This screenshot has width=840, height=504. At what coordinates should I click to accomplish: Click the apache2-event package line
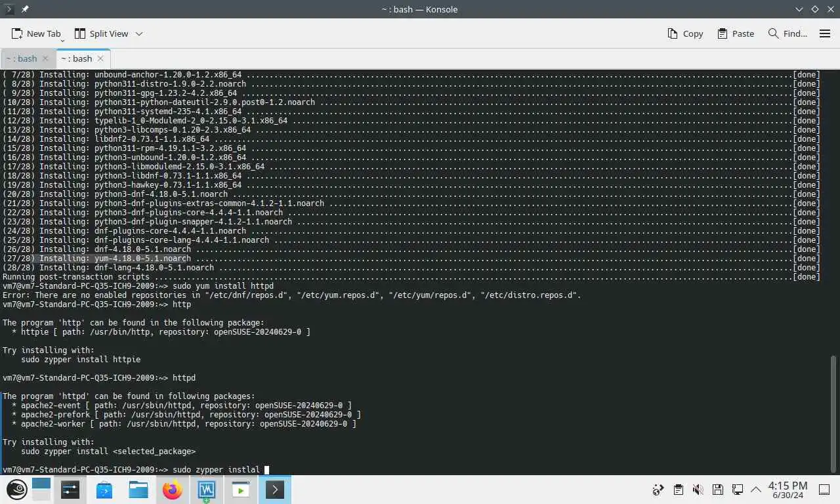[x=182, y=406]
